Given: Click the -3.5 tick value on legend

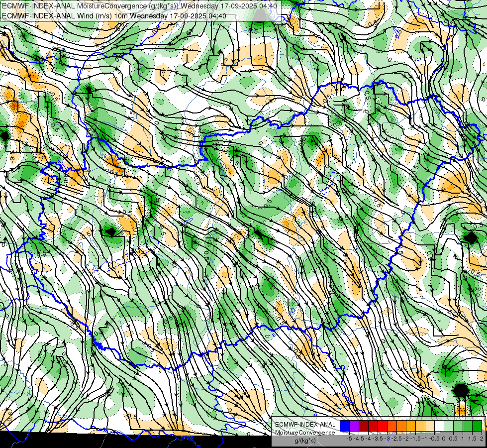Looking at the screenshot, I should tap(378, 439).
